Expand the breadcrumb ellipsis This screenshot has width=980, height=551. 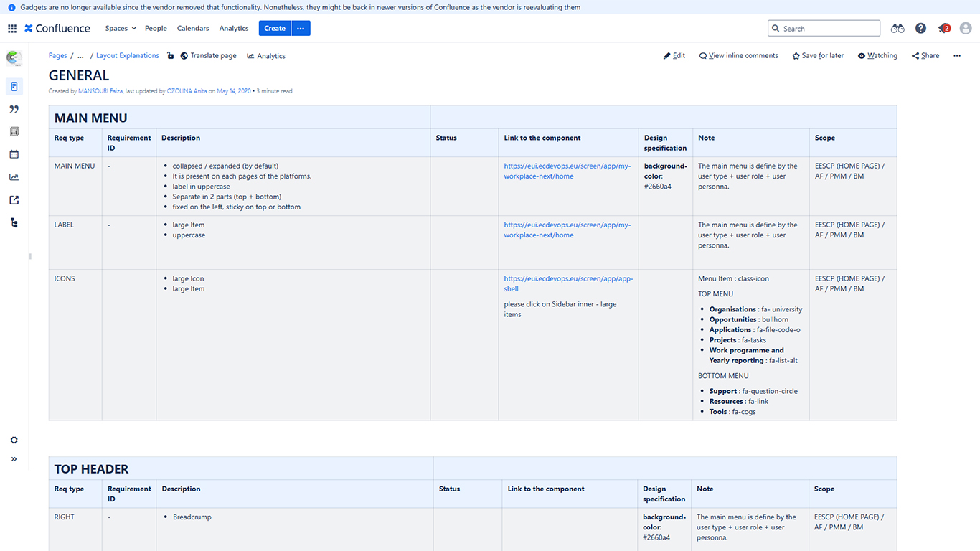coord(80,56)
